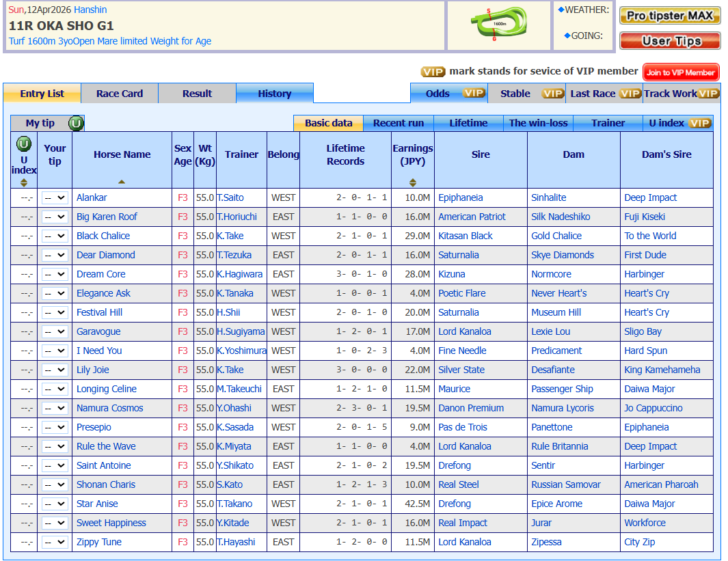
Task: Open sire Pas de Trois link
Action: (x=463, y=427)
